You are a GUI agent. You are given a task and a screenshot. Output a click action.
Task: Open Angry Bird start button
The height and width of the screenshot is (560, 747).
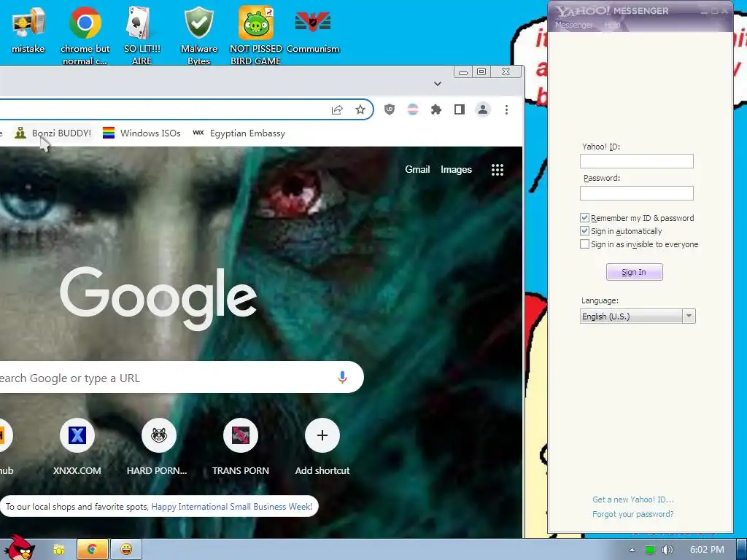click(x=19, y=548)
